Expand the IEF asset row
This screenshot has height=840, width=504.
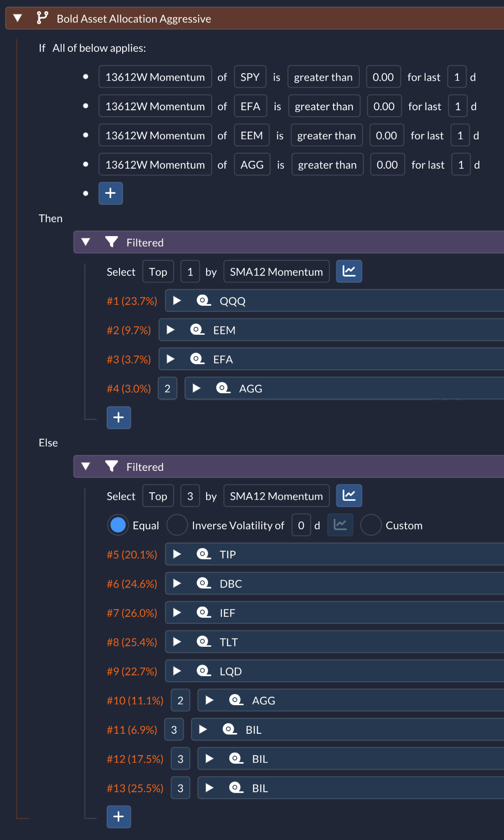click(x=177, y=612)
